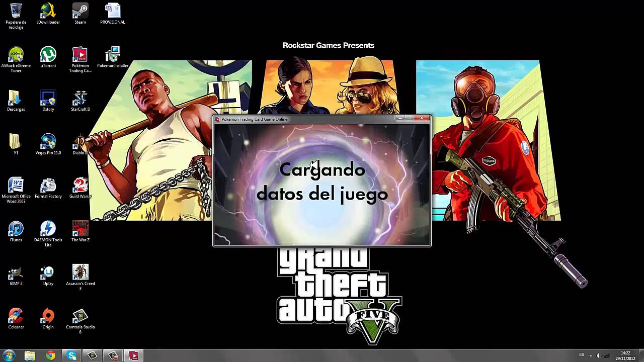Select the Format Factory desktop icon

click(x=48, y=188)
